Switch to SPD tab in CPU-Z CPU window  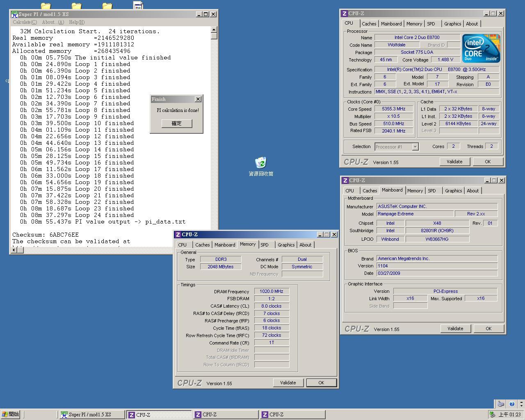pyautogui.click(x=431, y=24)
